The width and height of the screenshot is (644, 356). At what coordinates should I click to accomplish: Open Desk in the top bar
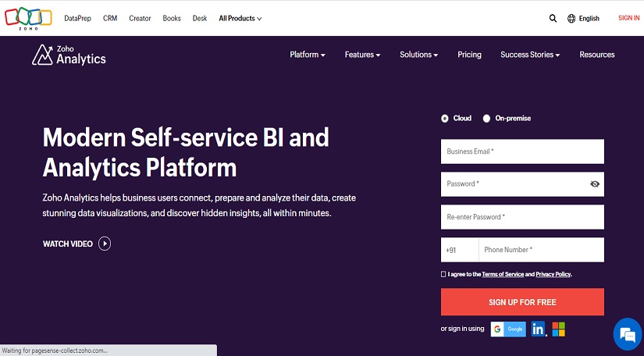pos(200,19)
